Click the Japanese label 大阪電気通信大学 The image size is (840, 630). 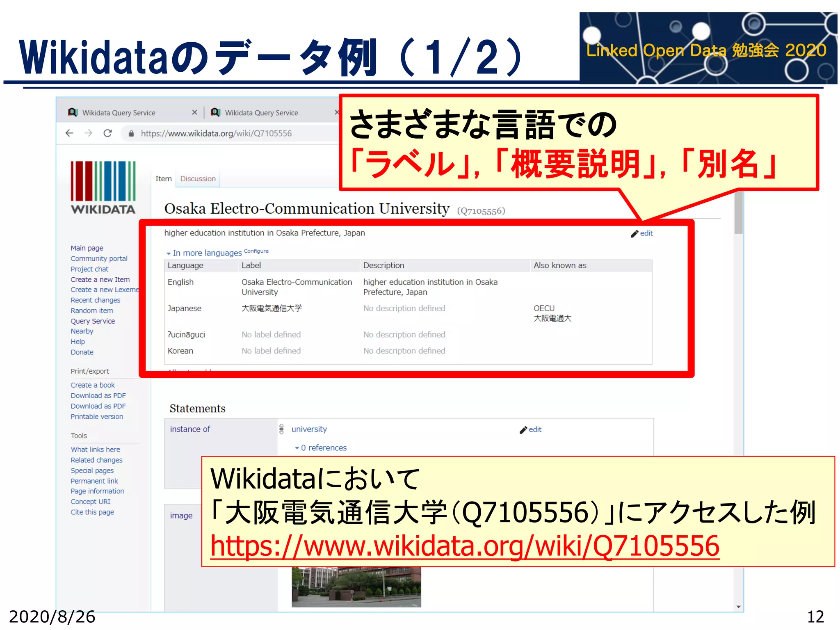click(x=272, y=308)
